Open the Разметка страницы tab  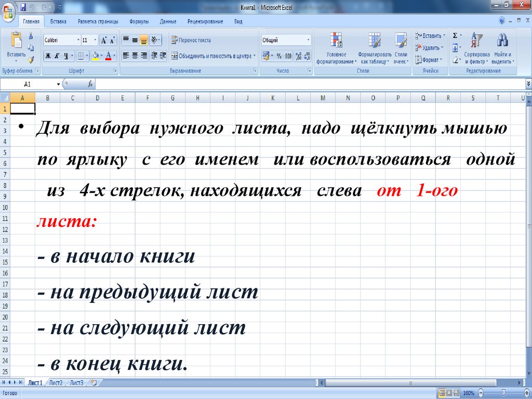click(x=98, y=21)
